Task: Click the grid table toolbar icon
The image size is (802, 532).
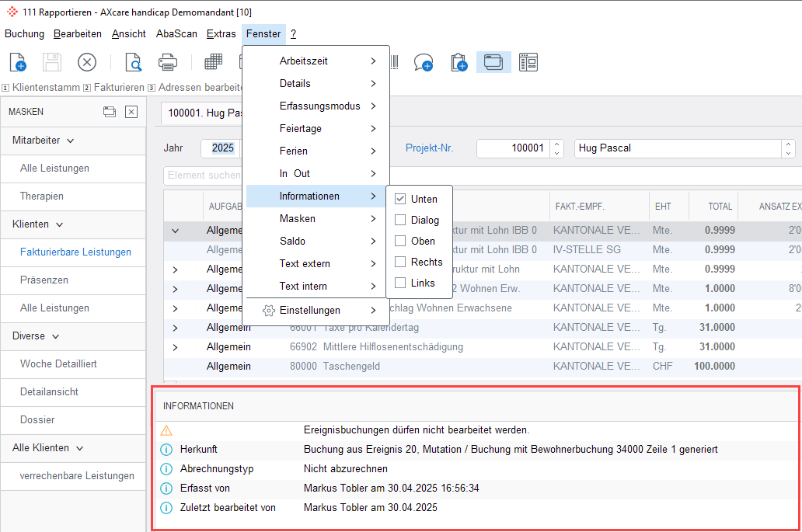Action: 213,63
